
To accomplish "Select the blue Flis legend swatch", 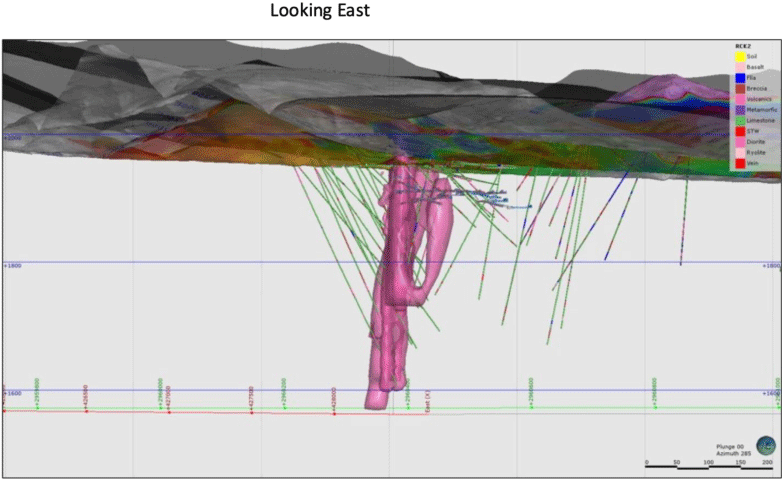I will [740, 77].
